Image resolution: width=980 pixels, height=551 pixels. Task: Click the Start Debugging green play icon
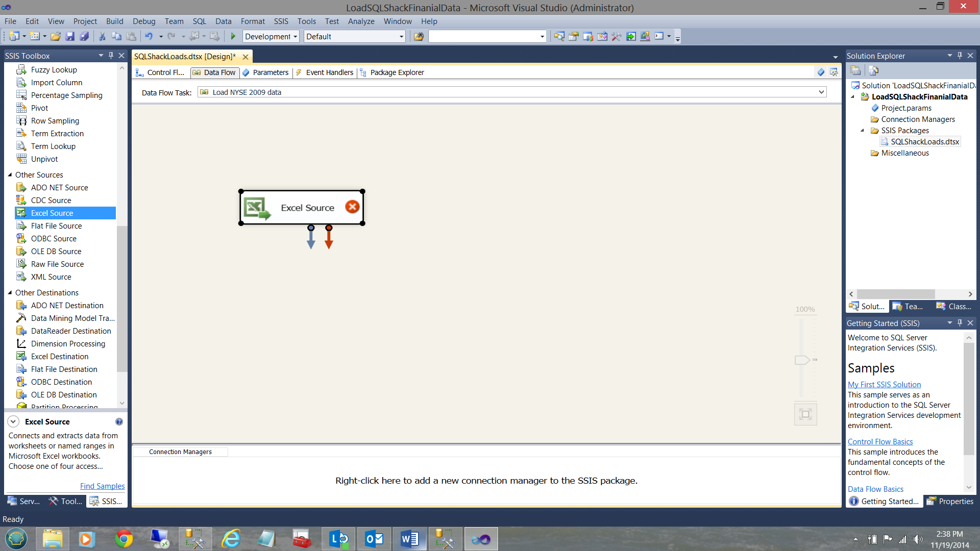[233, 36]
